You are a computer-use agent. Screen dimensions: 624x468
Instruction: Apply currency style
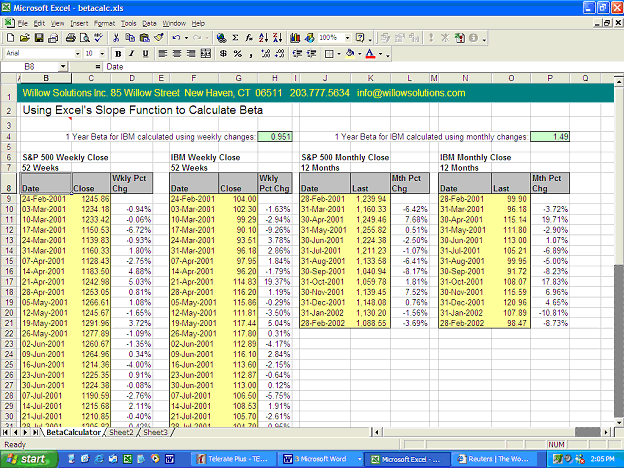(x=223, y=54)
